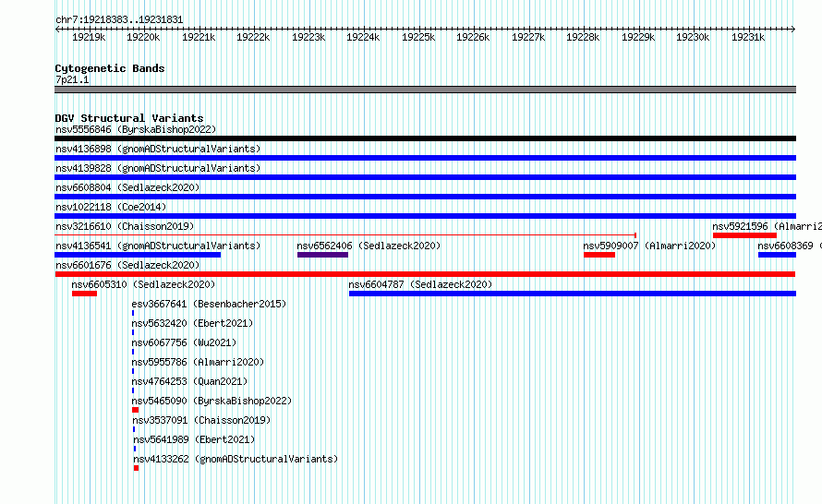Select the purple nsv6562406 variant bar

(322, 255)
